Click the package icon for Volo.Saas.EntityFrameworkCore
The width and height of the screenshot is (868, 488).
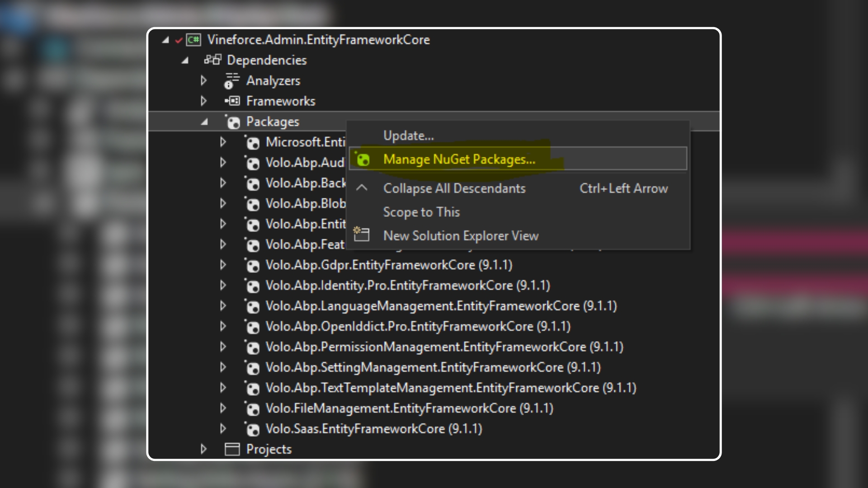pyautogui.click(x=252, y=429)
